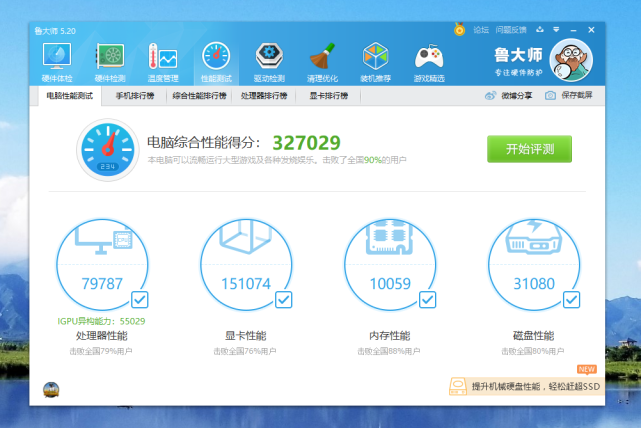Click the 保存截屏 camera icon
The width and height of the screenshot is (641, 428).
[550, 96]
